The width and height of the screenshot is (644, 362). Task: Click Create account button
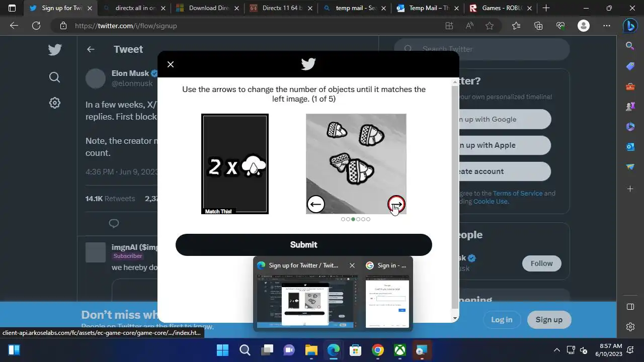tap(505, 171)
